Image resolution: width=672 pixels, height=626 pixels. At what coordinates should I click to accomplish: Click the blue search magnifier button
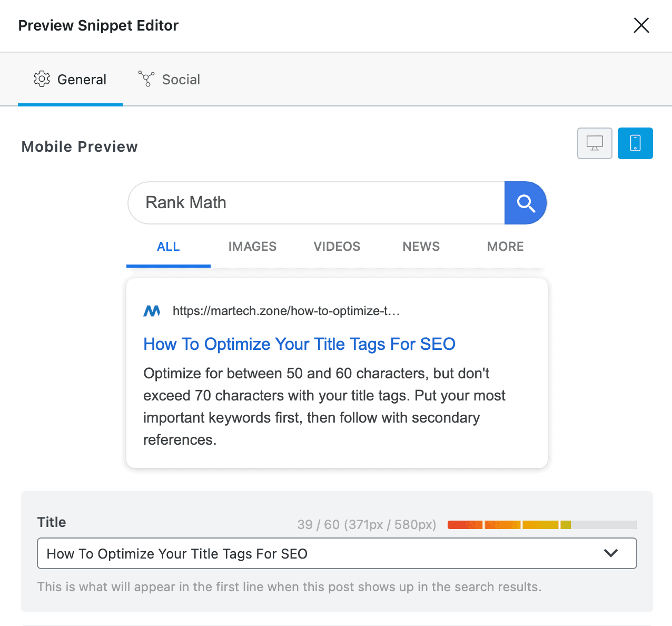click(x=525, y=203)
